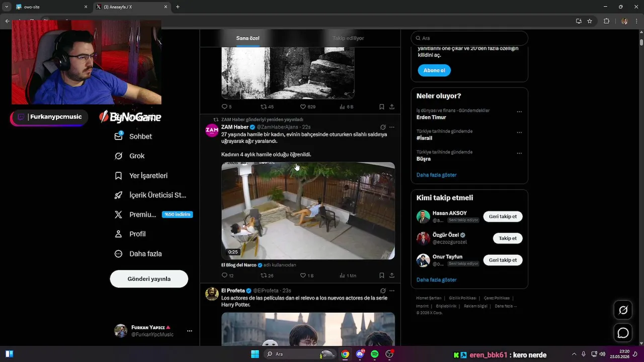
Task: Like the top post with 629 likes
Action: coord(308,107)
